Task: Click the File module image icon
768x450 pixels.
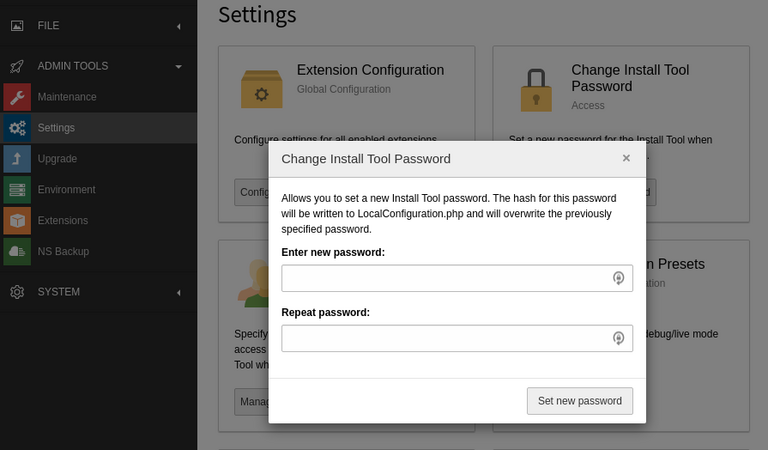Action: 17,25
